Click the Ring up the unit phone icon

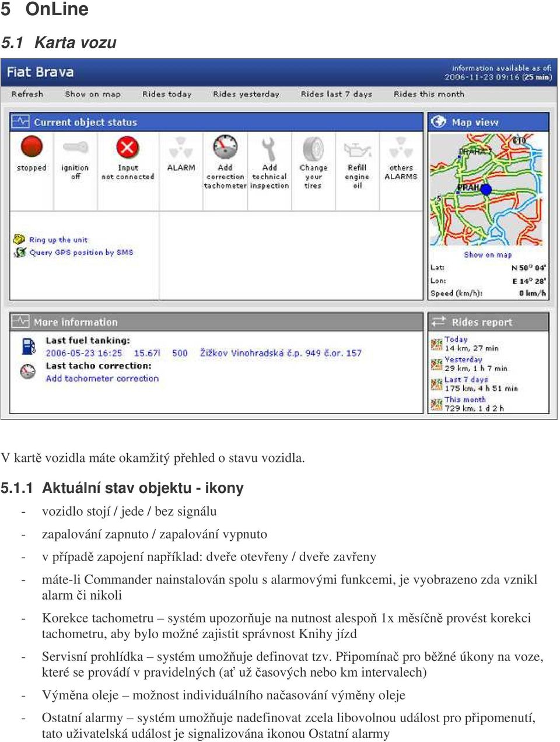19,239
